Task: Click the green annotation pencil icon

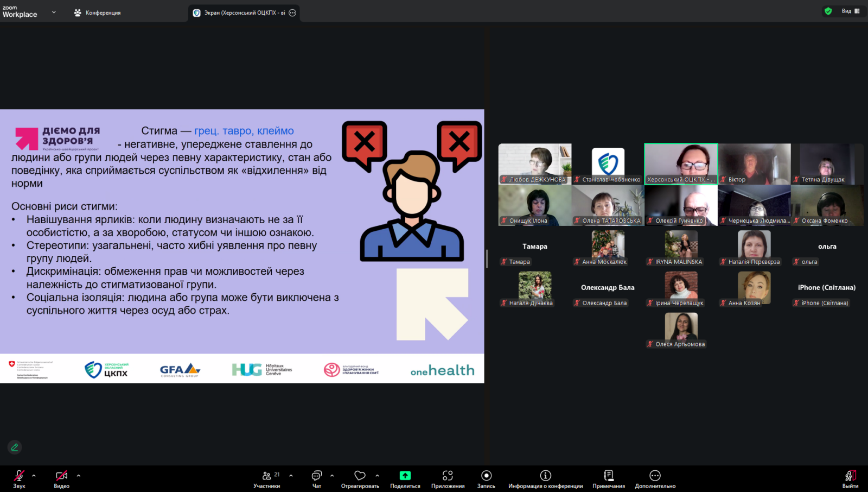Action: tap(15, 447)
